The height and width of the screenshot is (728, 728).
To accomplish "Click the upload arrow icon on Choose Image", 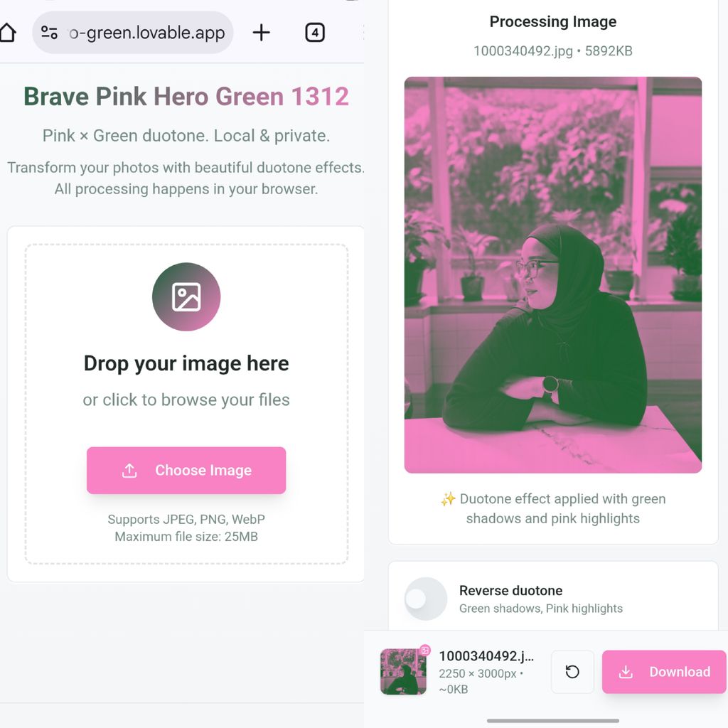I will [x=129, y=471].
